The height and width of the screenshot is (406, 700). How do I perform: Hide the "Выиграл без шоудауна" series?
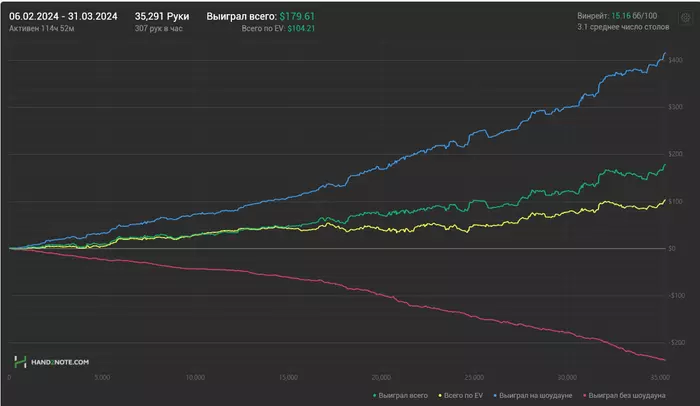coord(626,396)
